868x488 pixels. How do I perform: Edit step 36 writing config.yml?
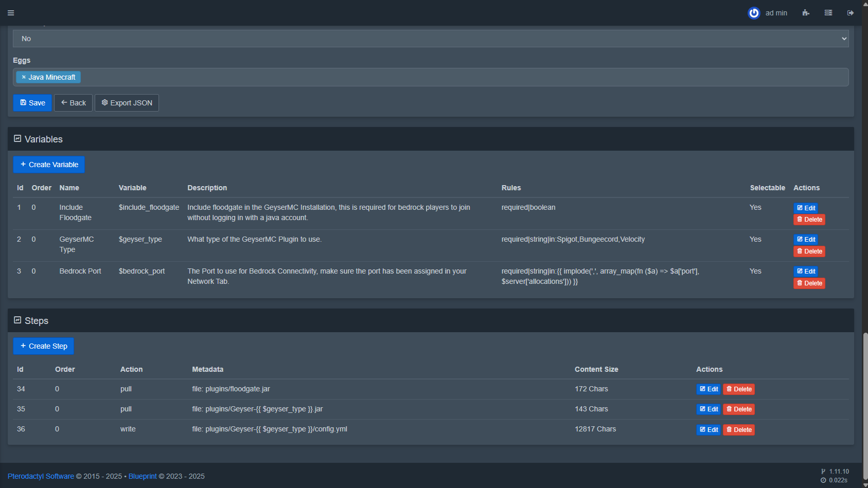[708, 430]
